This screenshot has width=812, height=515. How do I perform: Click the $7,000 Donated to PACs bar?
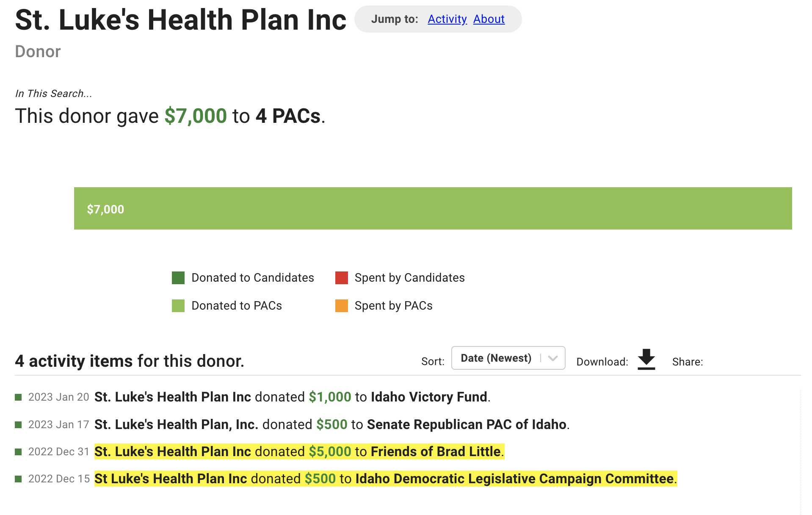pos(433,208)
